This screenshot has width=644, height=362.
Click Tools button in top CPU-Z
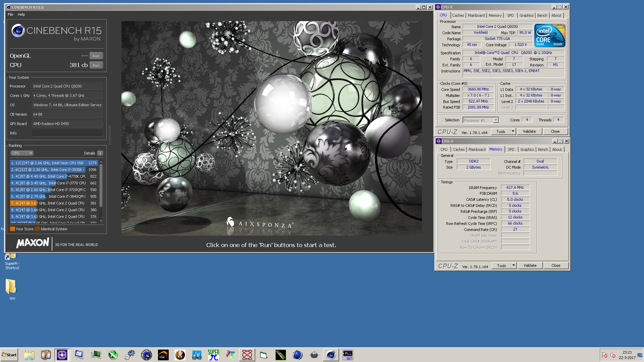pyautogui.click(x=501, y=132)
